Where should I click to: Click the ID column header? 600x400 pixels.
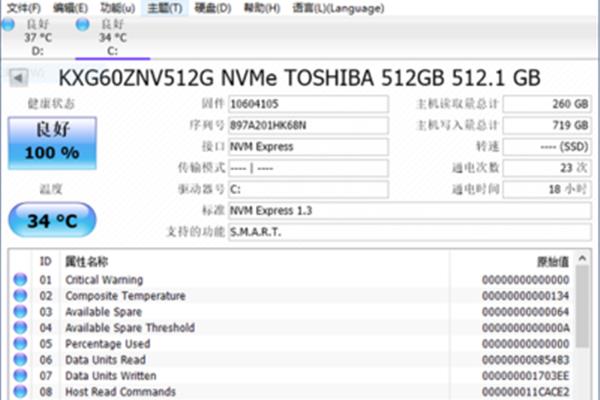(46, 261)
